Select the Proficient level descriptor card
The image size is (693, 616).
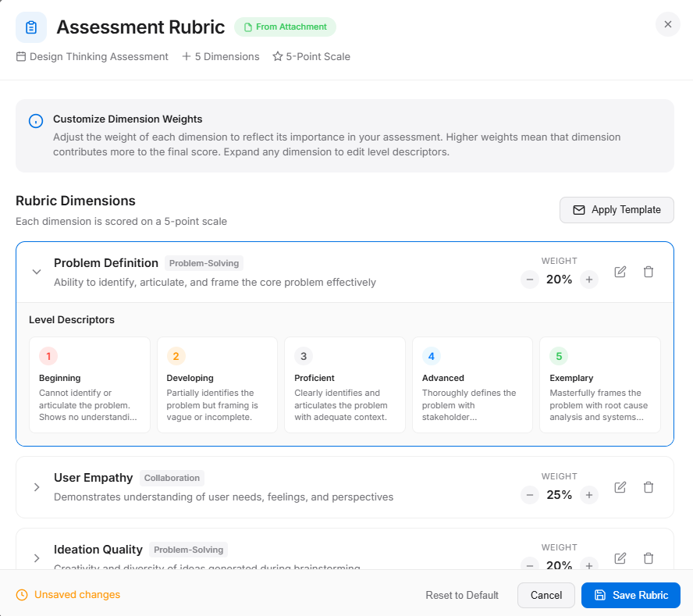344,384
